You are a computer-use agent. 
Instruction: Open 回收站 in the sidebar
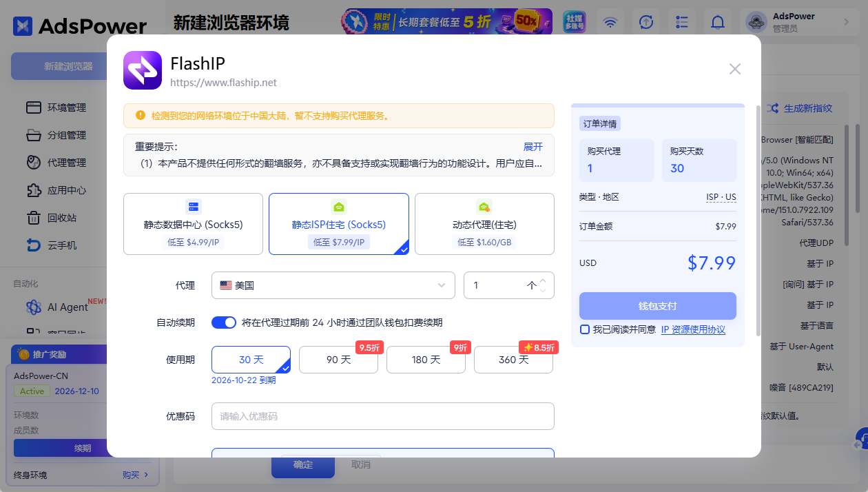pos(62,218)
